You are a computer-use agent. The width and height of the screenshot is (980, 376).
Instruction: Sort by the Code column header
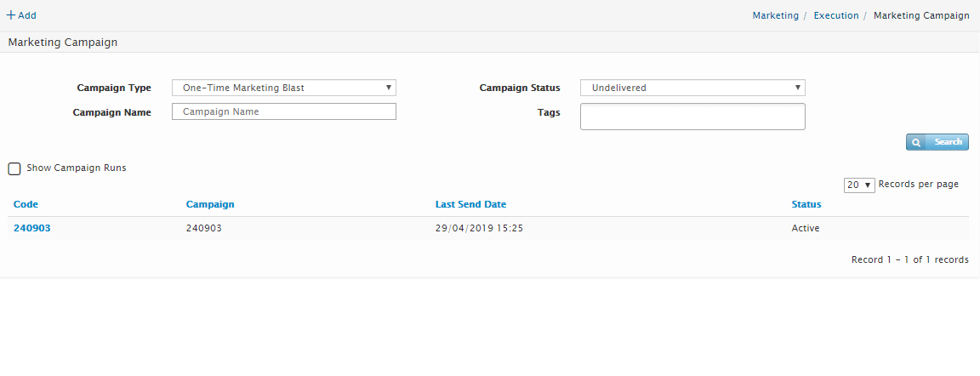pyautogui.click(x=26, y=204)
